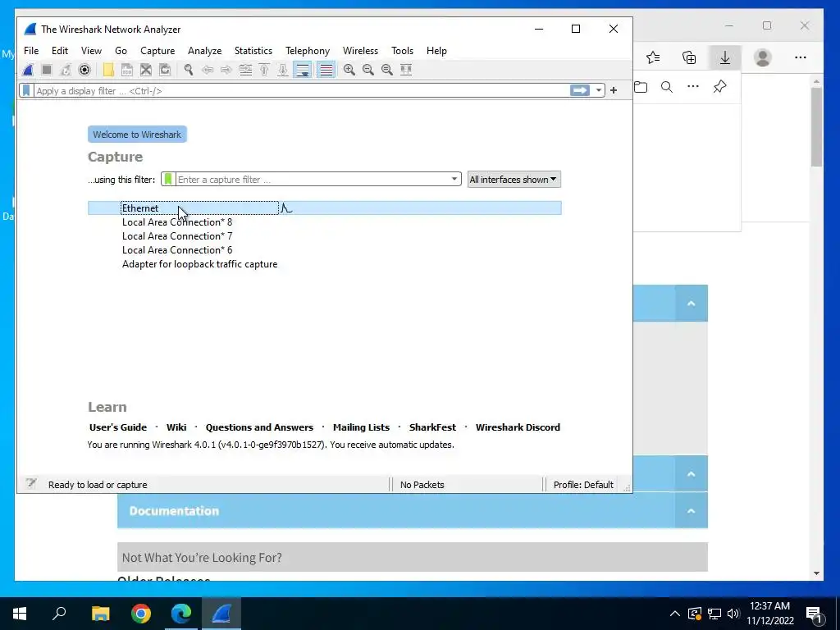The width and height of the screenshot is (840, 630).
Task: Reset text zoom to normal size
Action: point(387,70)
